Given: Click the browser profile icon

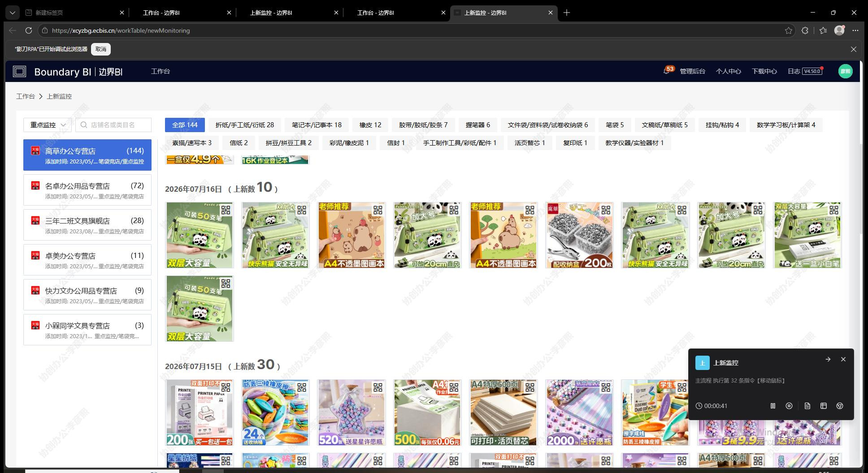Looking at the screenshot, I should pos(839,30).
